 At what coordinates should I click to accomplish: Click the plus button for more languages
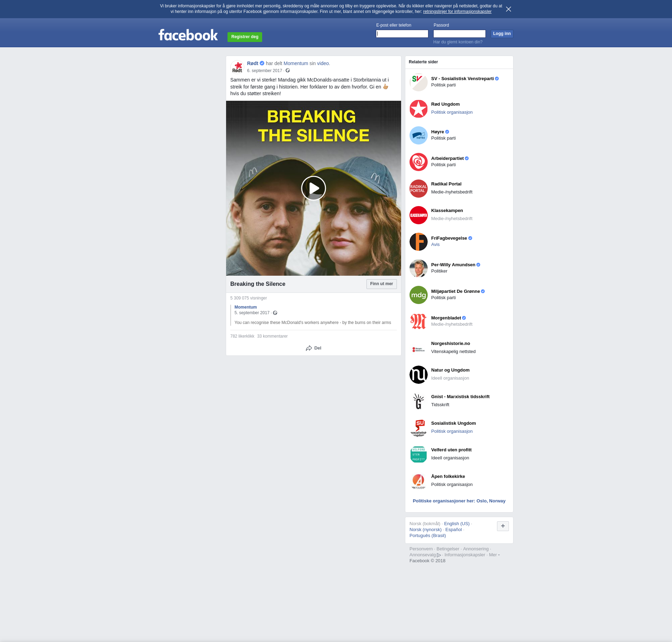click(x=503, y=526)
